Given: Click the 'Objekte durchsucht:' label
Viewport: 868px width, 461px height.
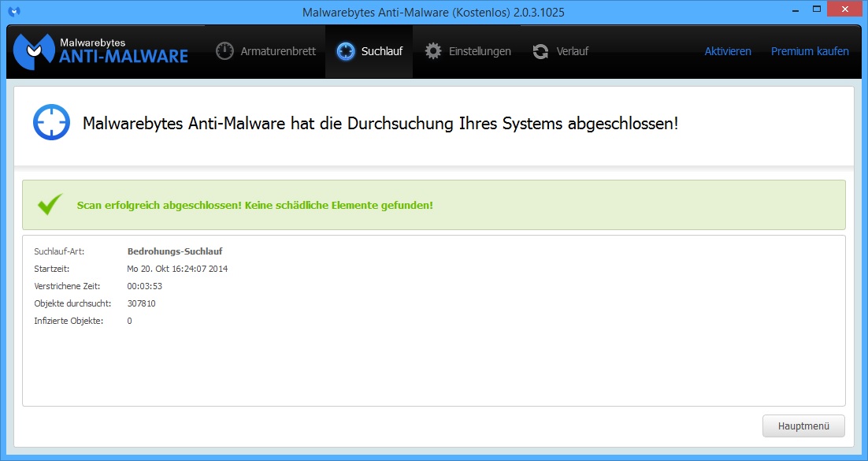Looking at the screenshot, I should 72,303.
